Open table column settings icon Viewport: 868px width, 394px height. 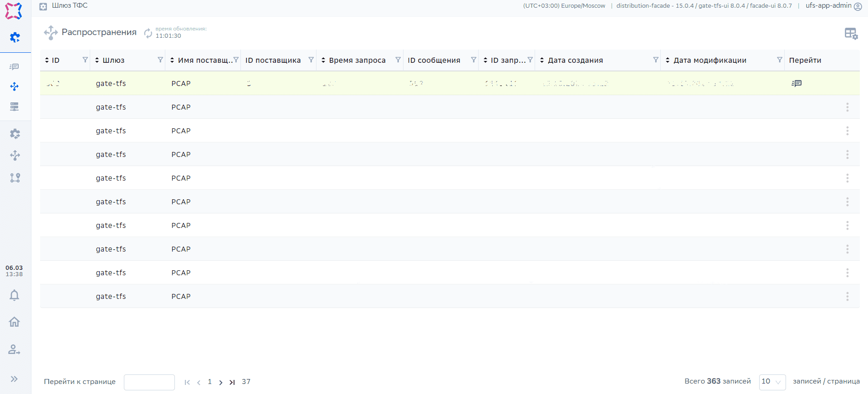click(851, 34)
